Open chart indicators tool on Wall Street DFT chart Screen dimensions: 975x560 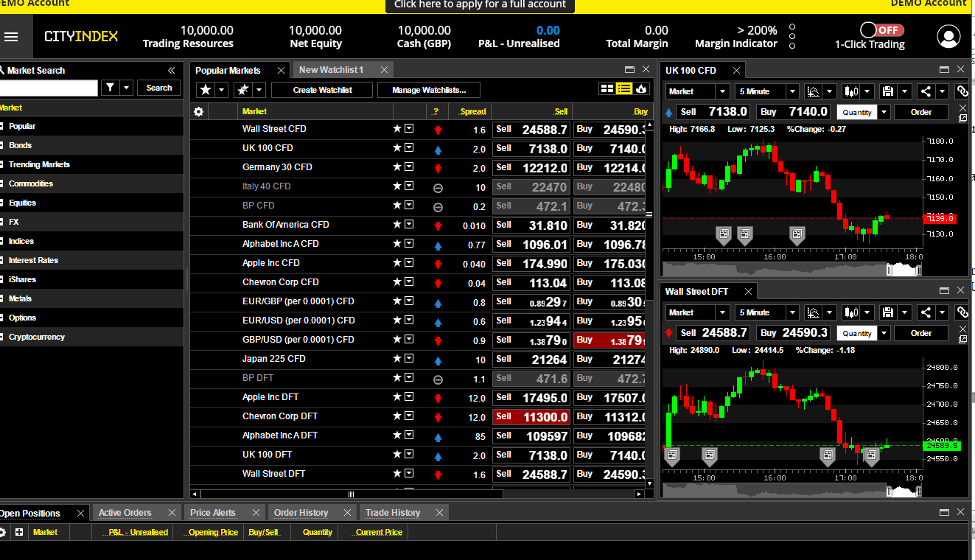pyautogui.click(x=814, y=312)
